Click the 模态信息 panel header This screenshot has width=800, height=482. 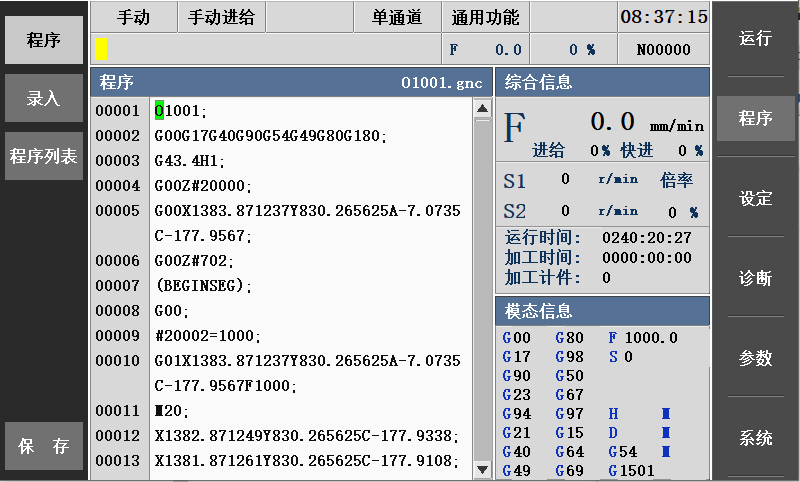point(602,311)
